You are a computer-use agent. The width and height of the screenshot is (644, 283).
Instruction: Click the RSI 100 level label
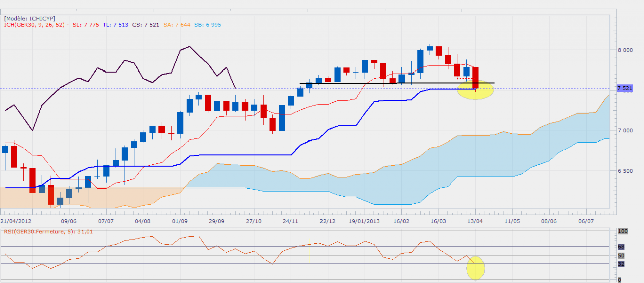[x=622, y=231]
